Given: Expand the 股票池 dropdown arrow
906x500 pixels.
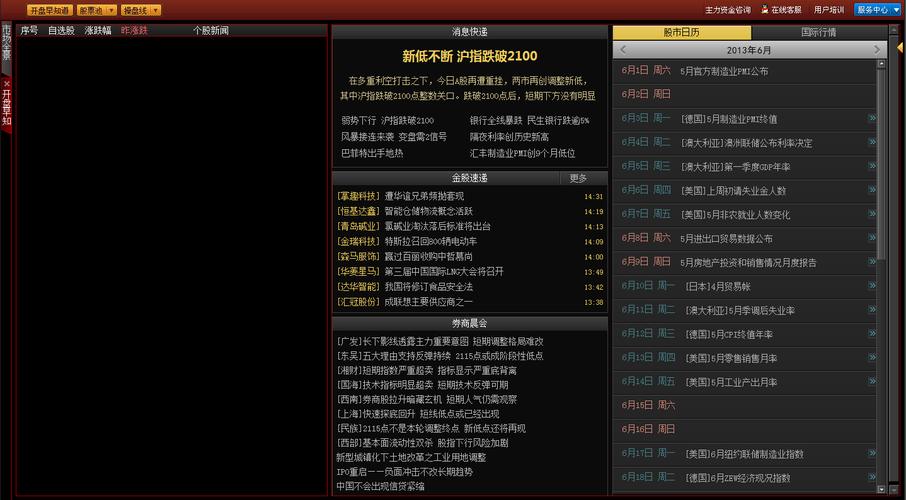Looking at the screenshot, I should (111, 10).
